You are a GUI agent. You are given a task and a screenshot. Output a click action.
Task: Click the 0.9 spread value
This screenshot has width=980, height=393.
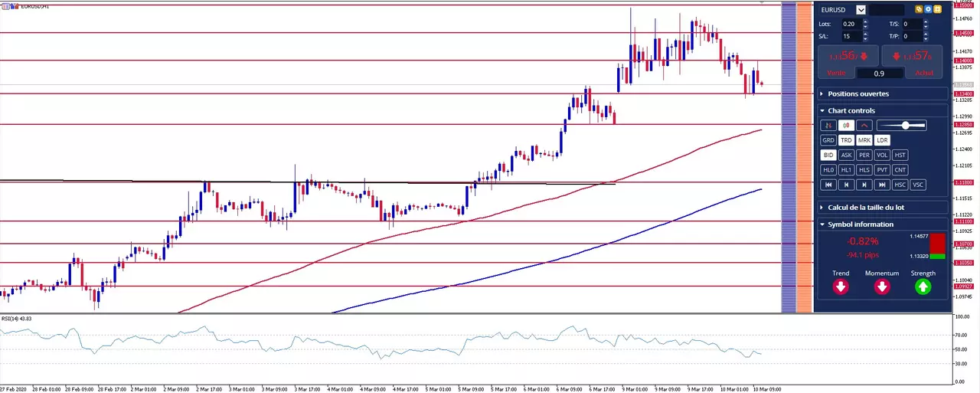tap(880, 74)
